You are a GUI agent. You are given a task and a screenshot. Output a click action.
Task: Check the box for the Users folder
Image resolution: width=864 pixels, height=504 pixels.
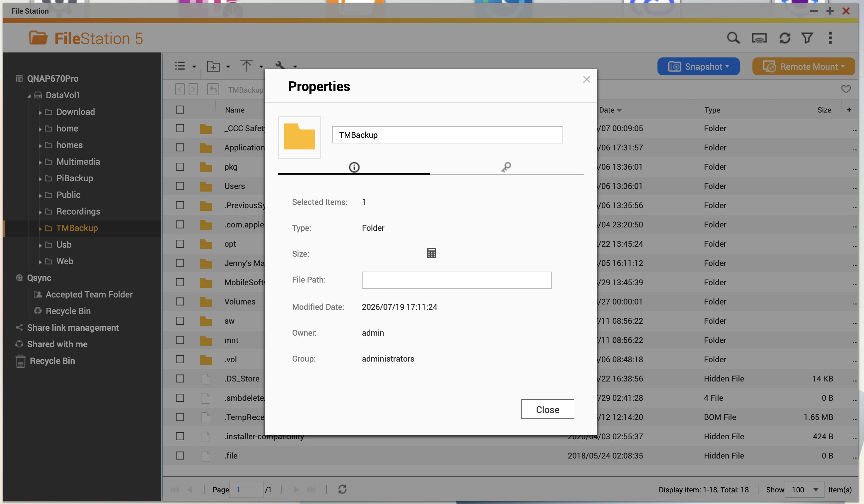180,186
